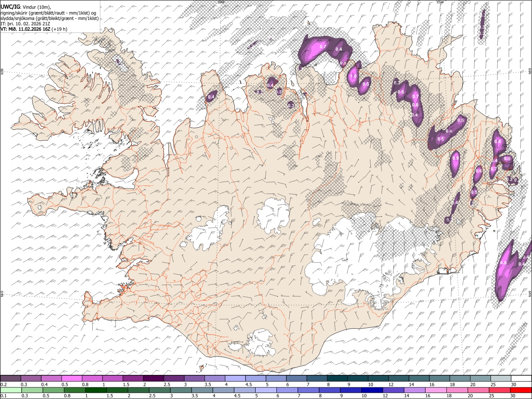Viewport: 532px width, 399px height.
Task: Click the white upper swatch at 30
Action: [x=520, y=379]
